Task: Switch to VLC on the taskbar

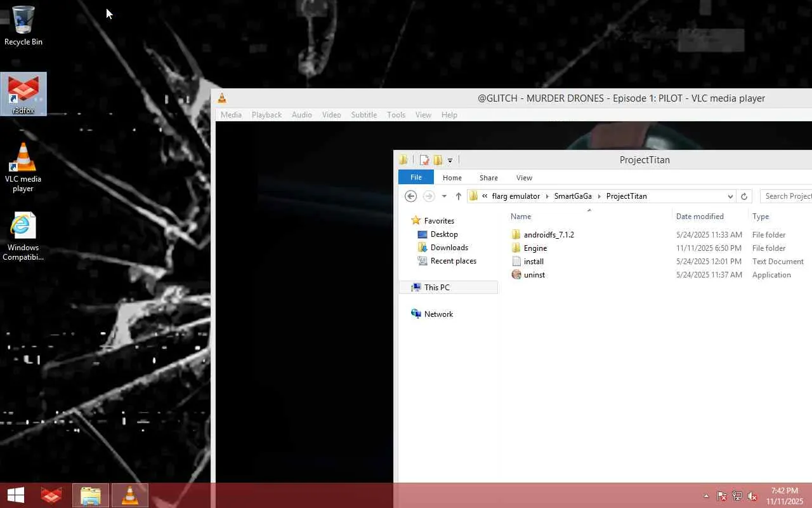Action: point(130,495)
